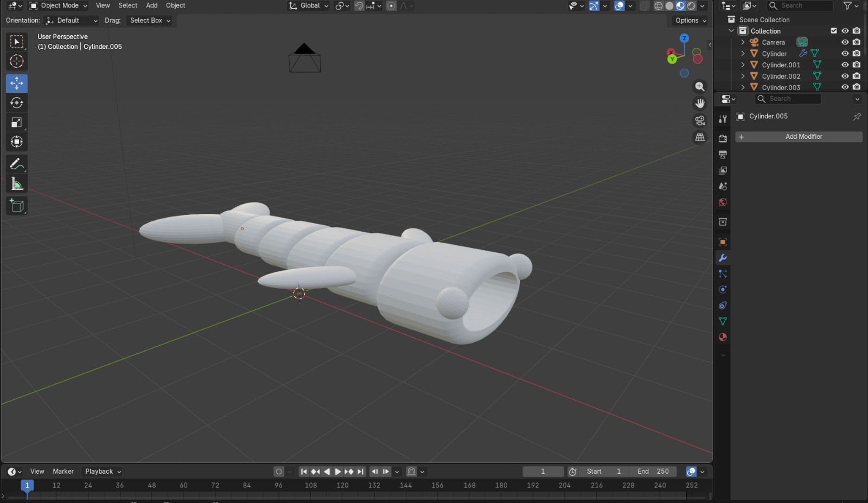
Task: Select the Transform tool
Action: tap(17, 142)
